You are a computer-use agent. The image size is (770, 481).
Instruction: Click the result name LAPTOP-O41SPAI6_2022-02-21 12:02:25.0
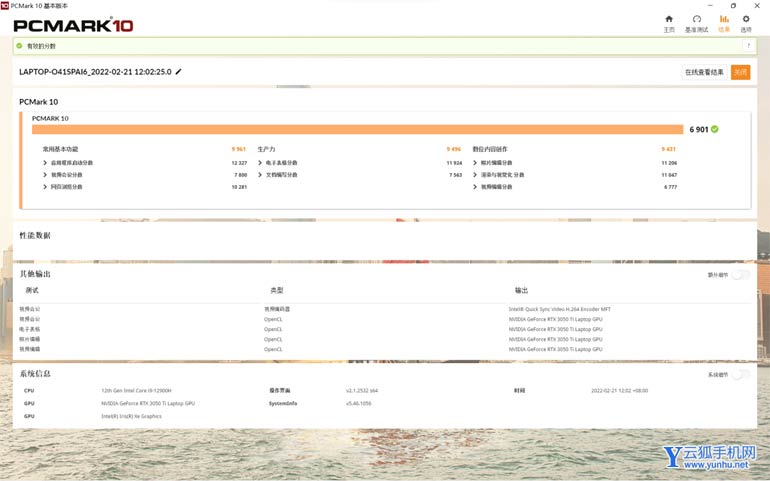[x=95, y=72]
